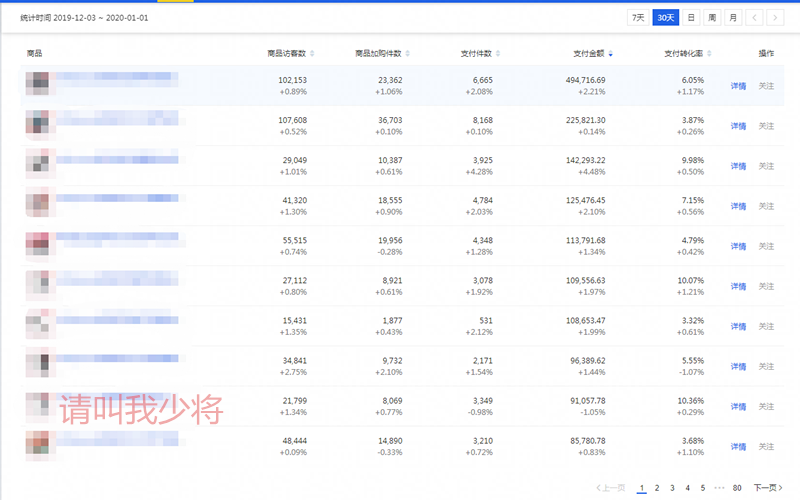Viewport: 800px width, 500px height.
Task: Click the pagination ellipsis to jump pages
Action: [x=719, y=487]
